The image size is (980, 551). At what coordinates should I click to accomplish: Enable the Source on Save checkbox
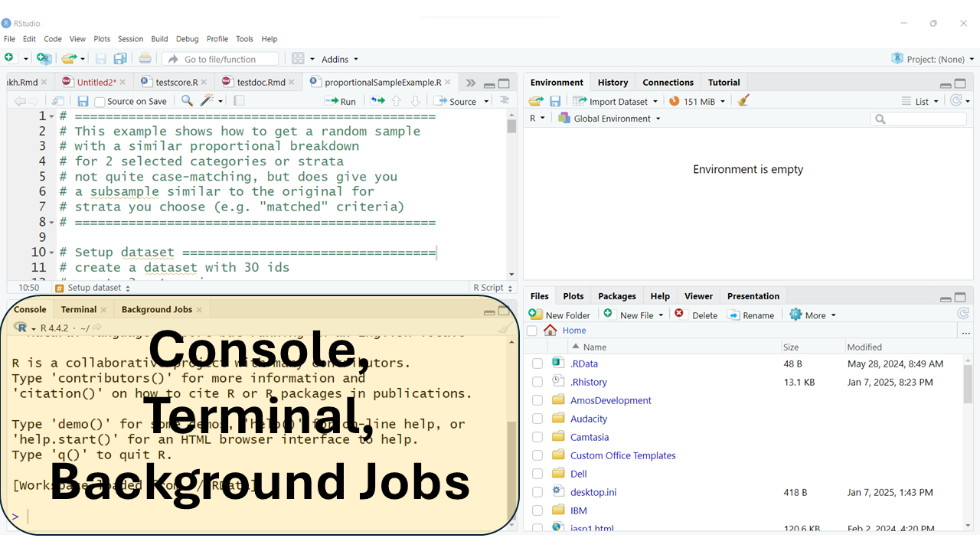100,102
